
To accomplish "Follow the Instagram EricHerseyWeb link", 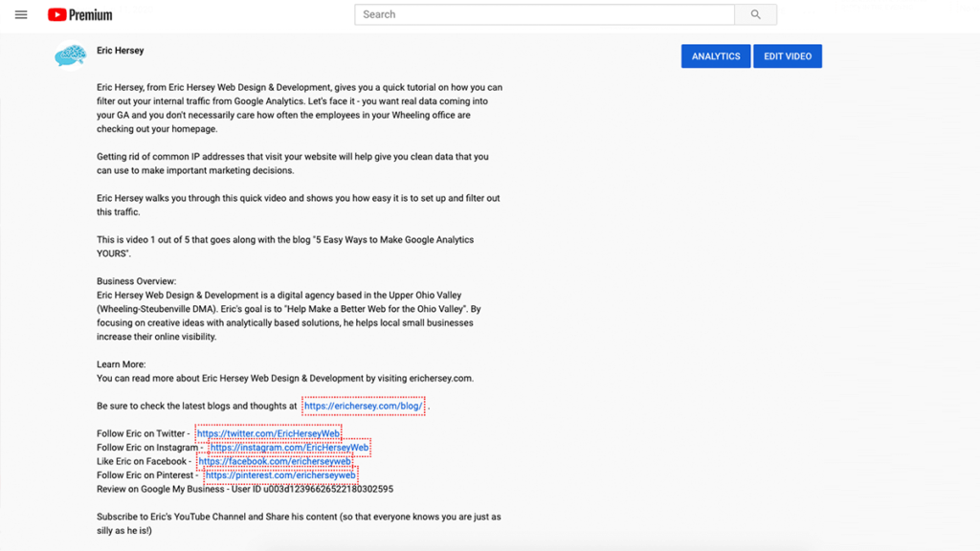I will pos(289,448).
